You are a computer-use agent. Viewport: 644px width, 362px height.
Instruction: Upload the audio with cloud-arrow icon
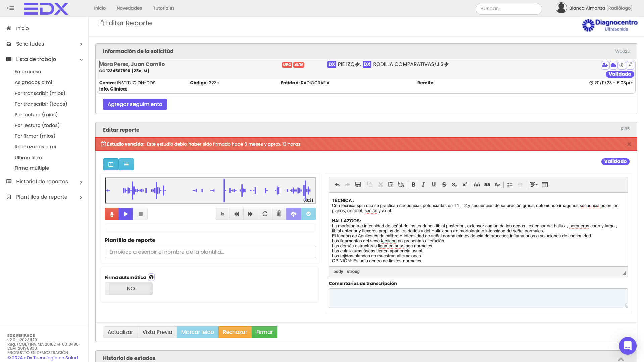(293, 214)
